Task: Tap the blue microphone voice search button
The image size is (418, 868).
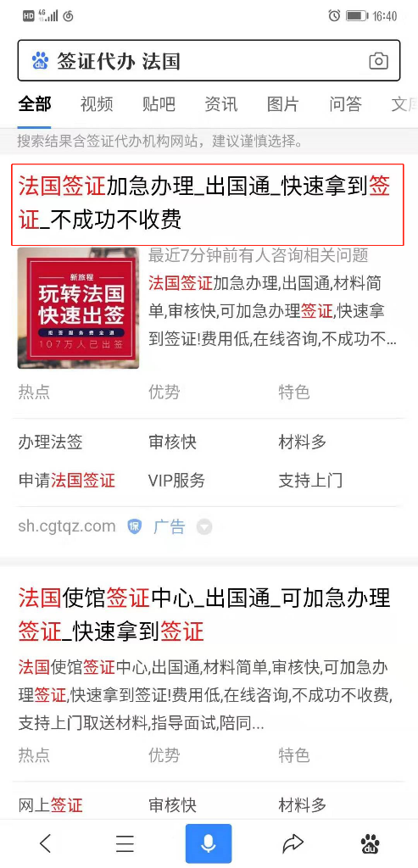Action: point(209,843)
